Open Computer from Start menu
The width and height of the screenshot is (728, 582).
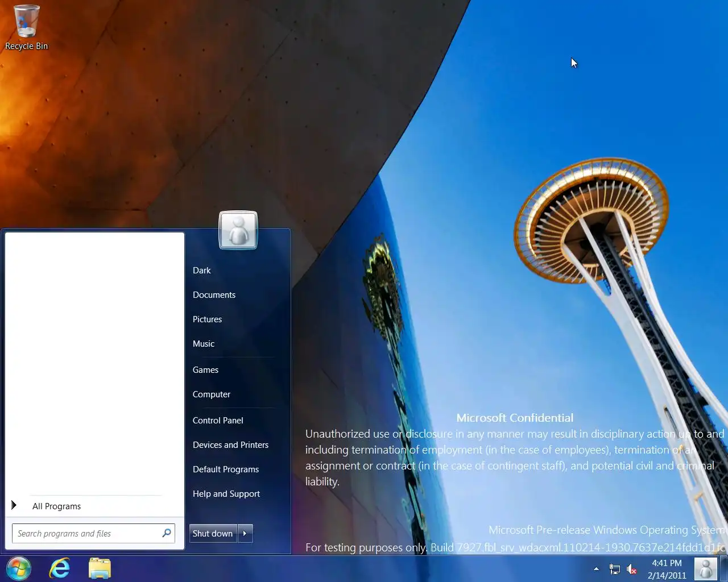pos(212,394)
